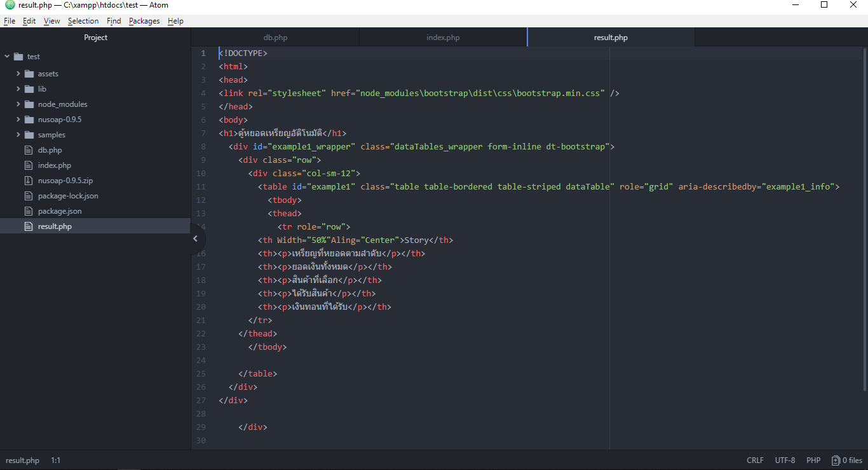
Task: Click the Atom logo in title bar
Action: (10, 5)
